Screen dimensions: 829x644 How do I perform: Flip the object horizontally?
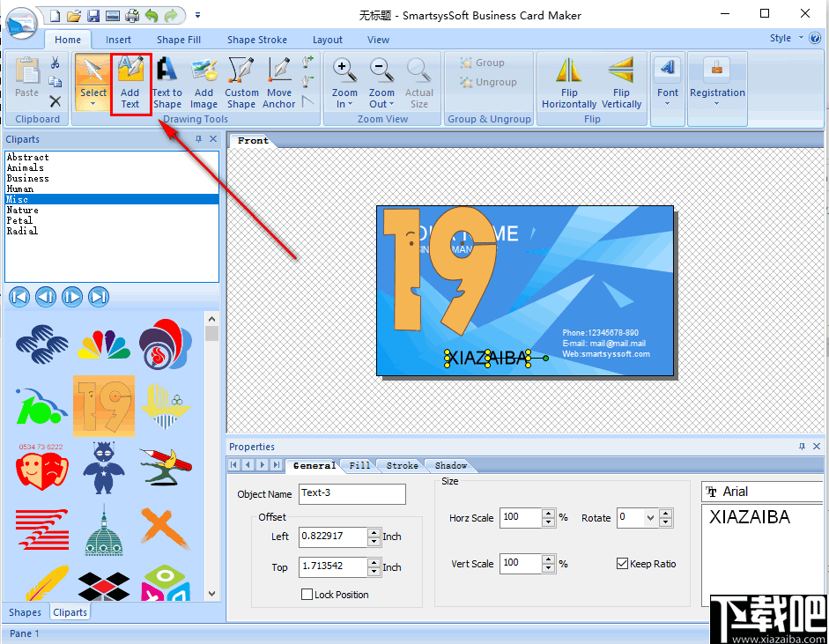[x=568, y=82]
